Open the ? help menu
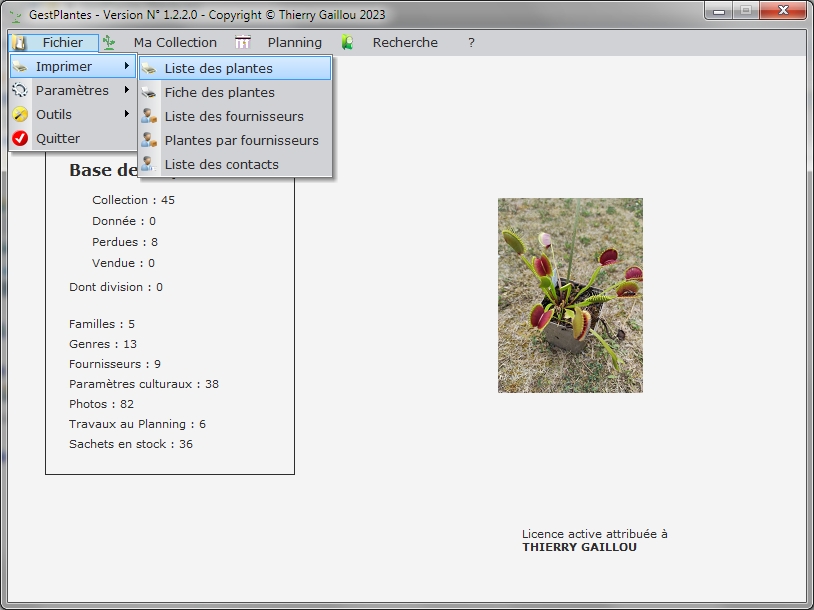 point(471,43)
